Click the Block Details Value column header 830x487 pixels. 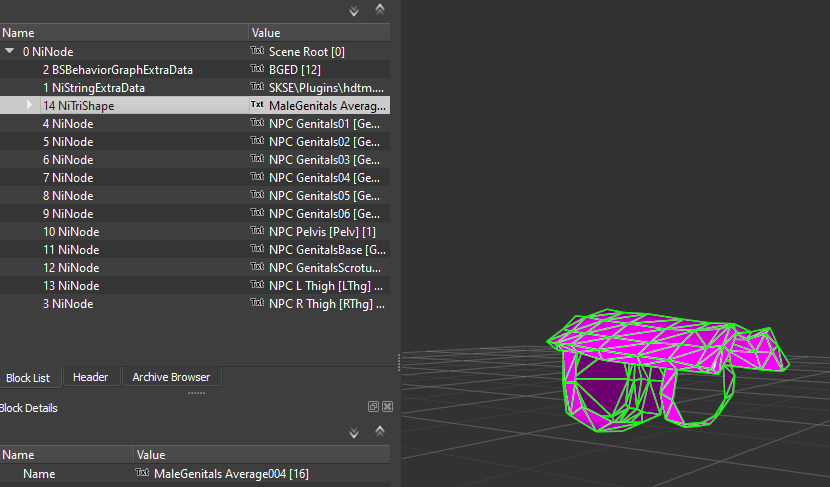click(x=261, y=455)
